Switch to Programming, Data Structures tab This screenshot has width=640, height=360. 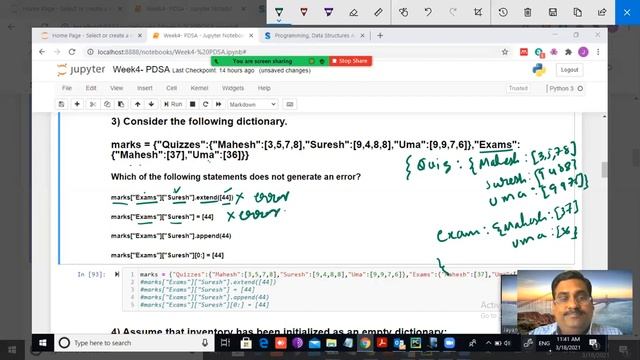[x=314, y=36]
